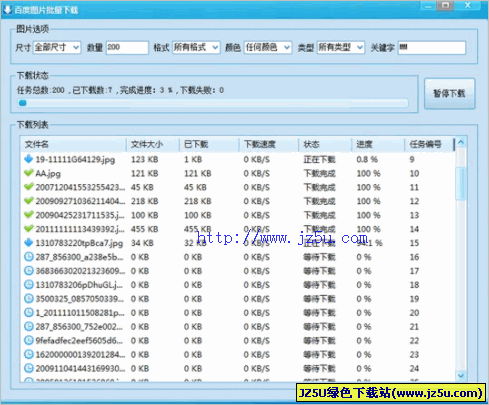Viewport: 489px width, 405px height.
Task: Sort by the 进度 column header
Action: (x=378, y=144)
